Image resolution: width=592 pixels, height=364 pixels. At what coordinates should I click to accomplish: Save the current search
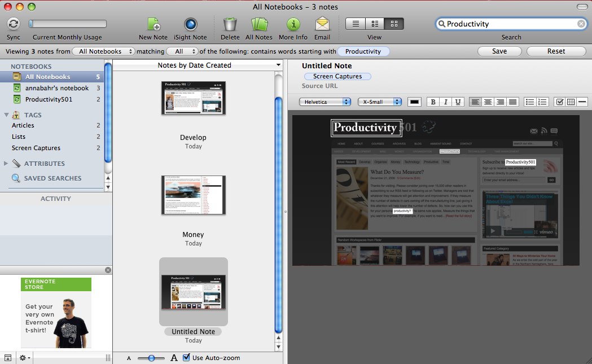coord(499,51)
